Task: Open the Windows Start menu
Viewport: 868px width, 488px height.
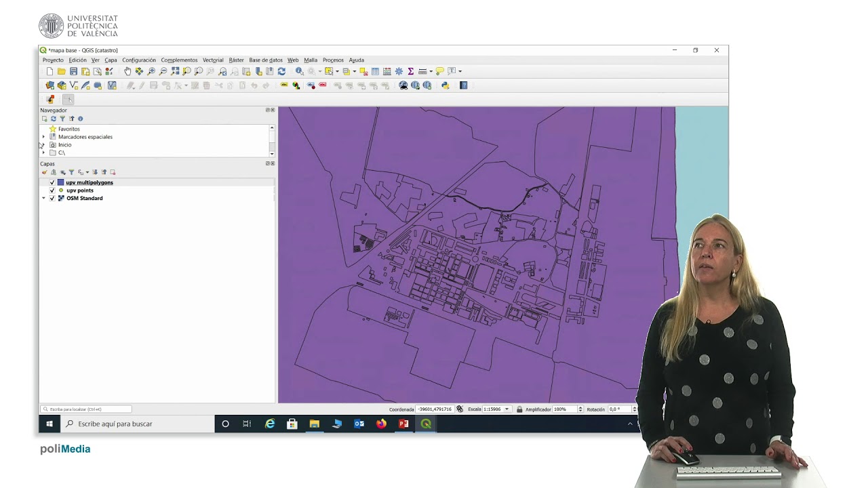Action: pyautogui.click(x=50, y=424)
